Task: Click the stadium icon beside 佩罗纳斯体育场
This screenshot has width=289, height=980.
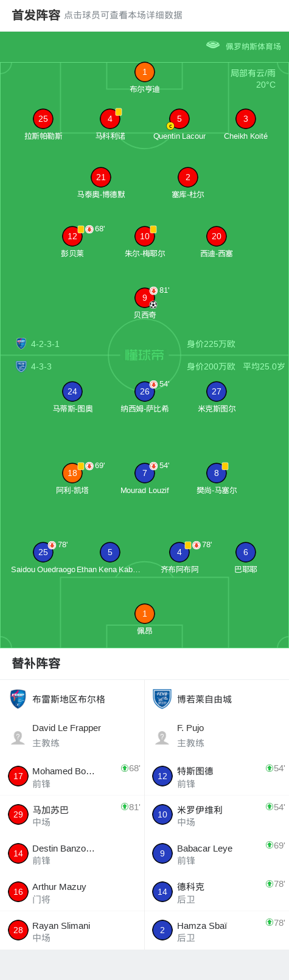Action: [x=212, y=44]
